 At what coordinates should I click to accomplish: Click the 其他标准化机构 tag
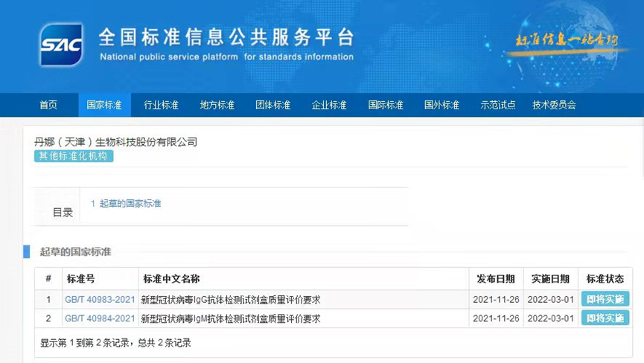pyautogui.click(x=74, y=156)
